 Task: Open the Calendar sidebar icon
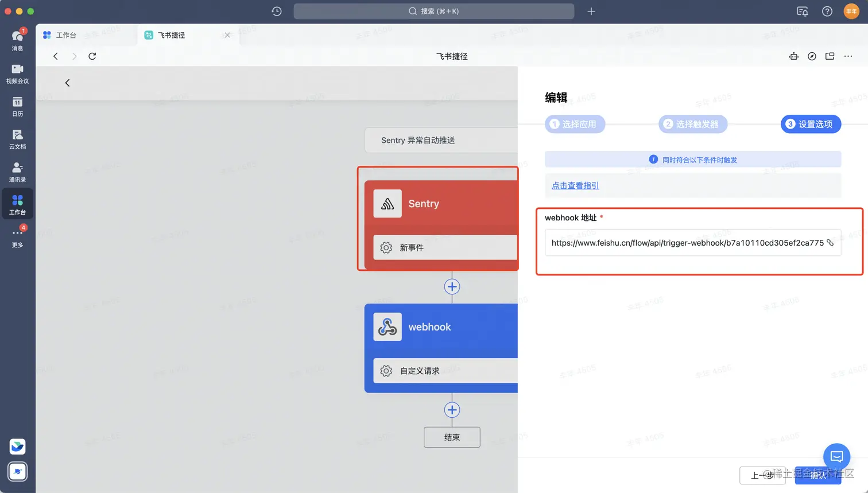pos(17,106)
